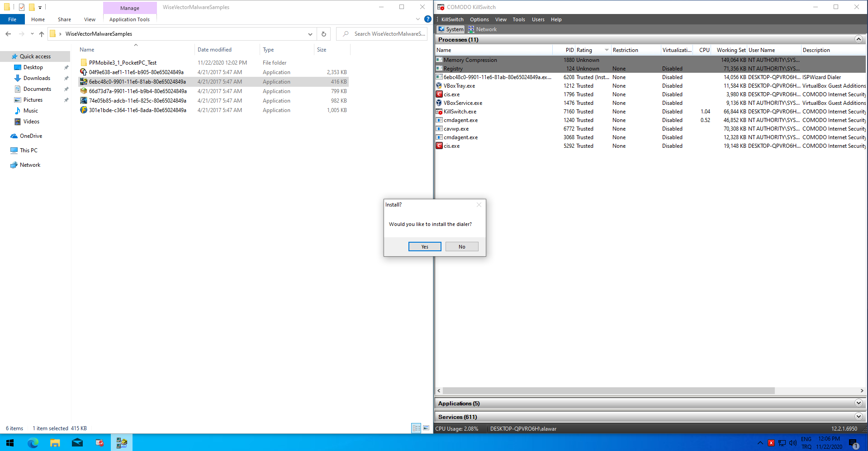Open recent locations dropdown in Explorer
This screenshot has width=868, height=451.
click(32, 34)
